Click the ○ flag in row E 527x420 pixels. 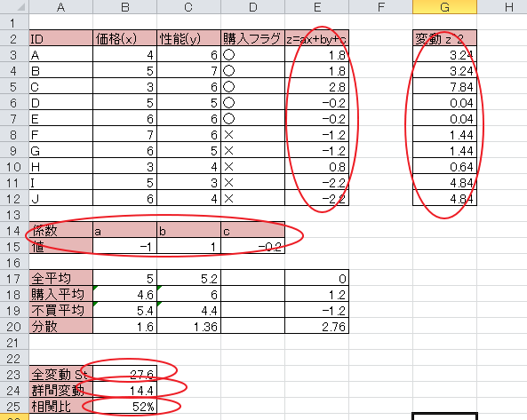pos(252,118)
